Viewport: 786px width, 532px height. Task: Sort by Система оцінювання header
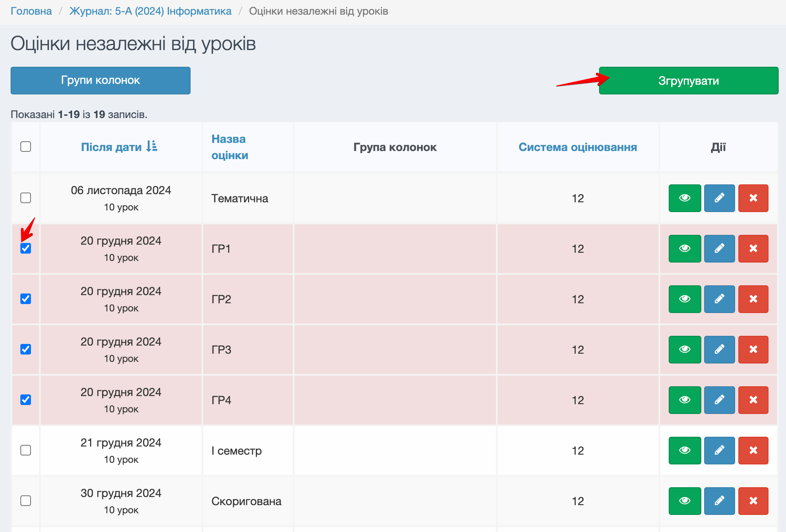(577, 147)
